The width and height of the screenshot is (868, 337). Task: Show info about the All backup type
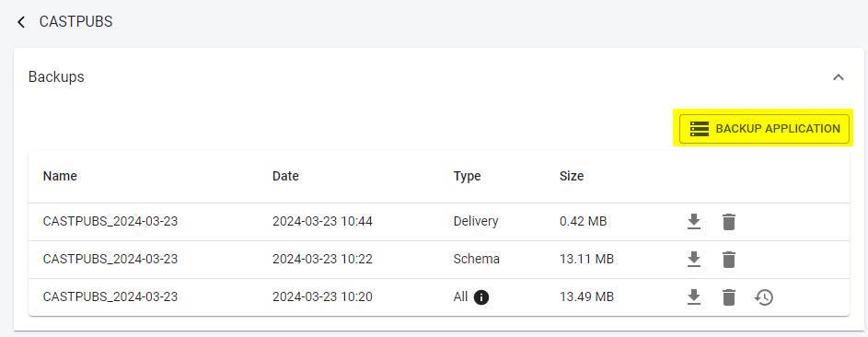click(481, 297)
